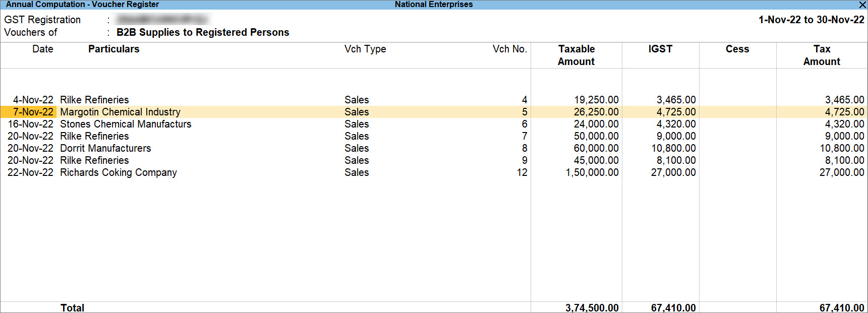Click taxable amount 26,250.00
This screenshot has height=313, width=868.
tap(596, 112)
